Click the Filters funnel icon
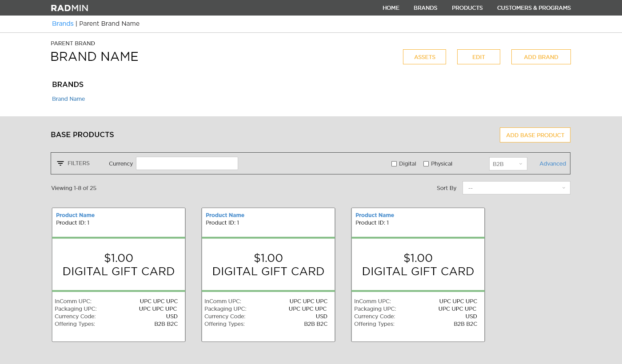 60,163
